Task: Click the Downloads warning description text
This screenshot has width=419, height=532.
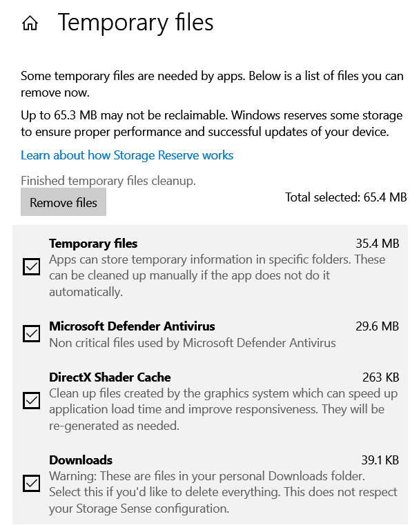Action: (x=223, y=493)
